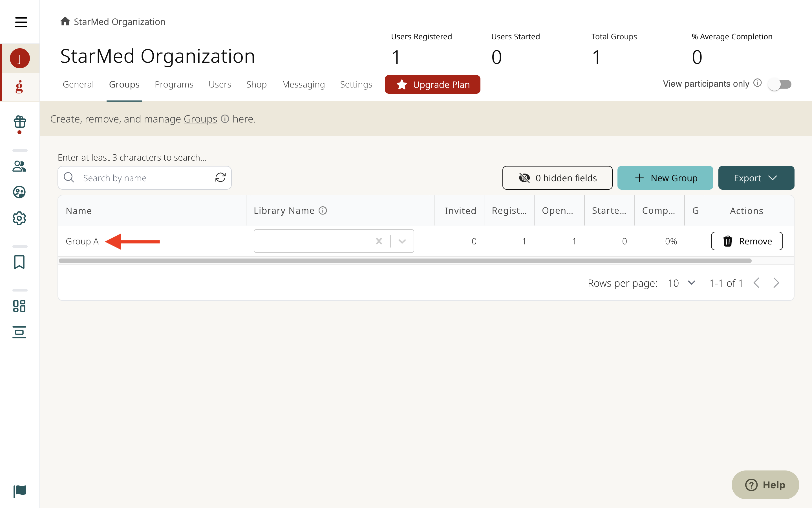The image size is (812, 508).
Task: Open the Group A row name
Action: tap(82, 241)
